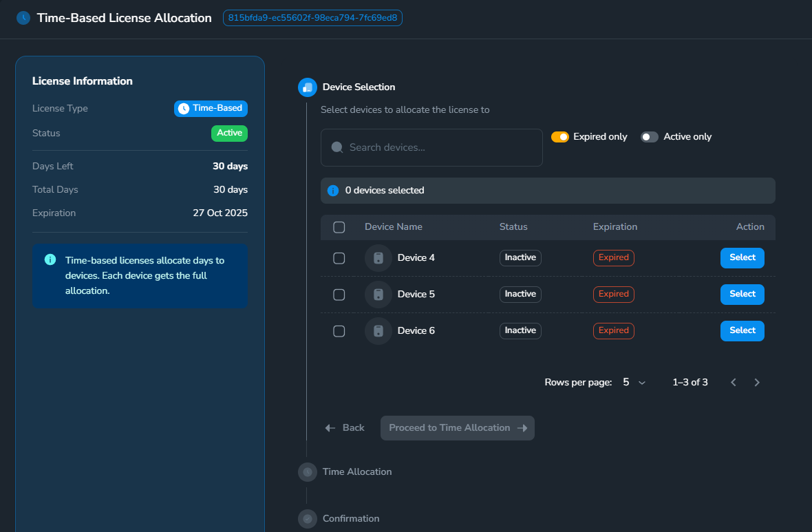Click the Device 4 name
812x532 pixels.
tap(416, 258)
